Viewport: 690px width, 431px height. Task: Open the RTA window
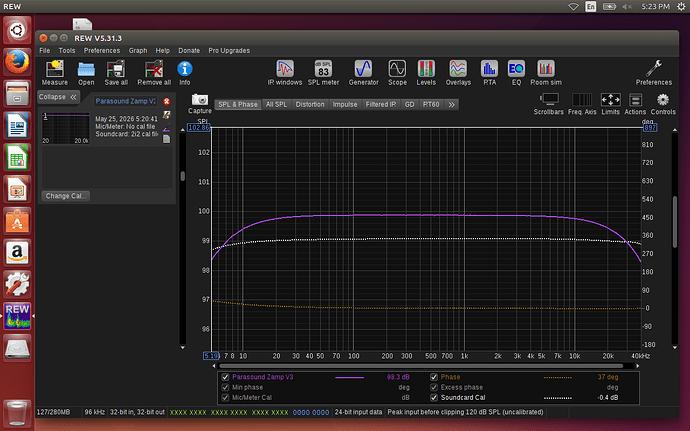[489, 73]
